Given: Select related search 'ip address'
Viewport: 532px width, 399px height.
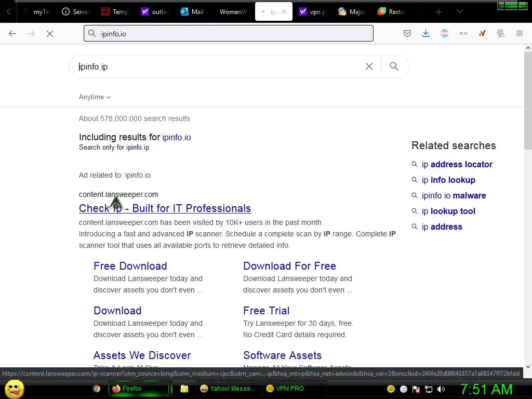Looking at the screenshot, I should coord(442,227).
